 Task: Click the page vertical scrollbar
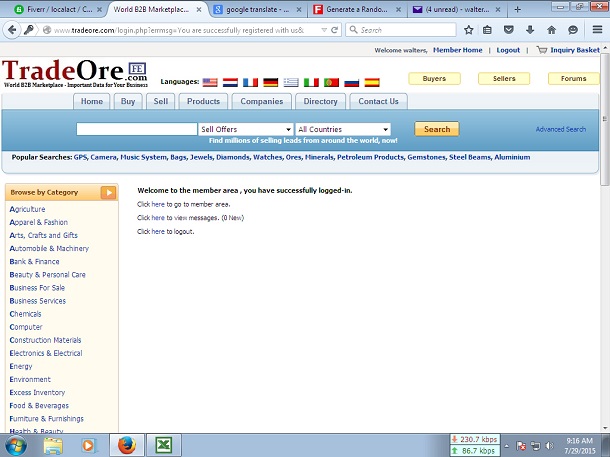tap(605, 119)
